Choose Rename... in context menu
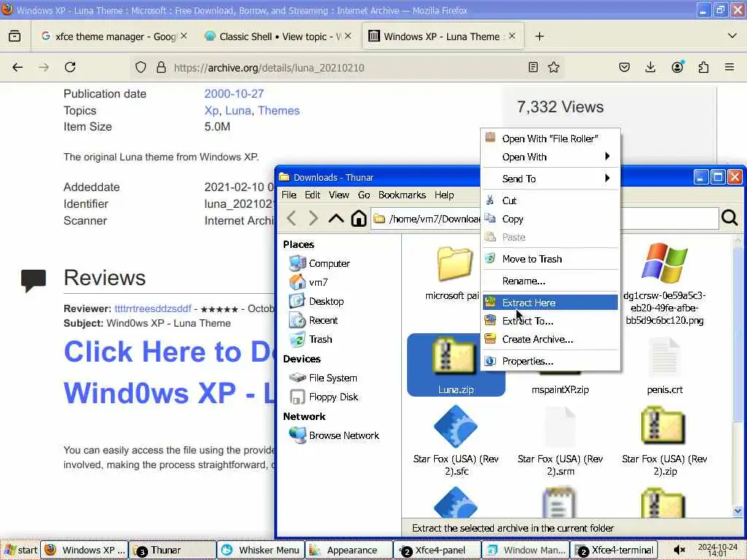Viewport: 747px width, 560px height. point(550,281)
